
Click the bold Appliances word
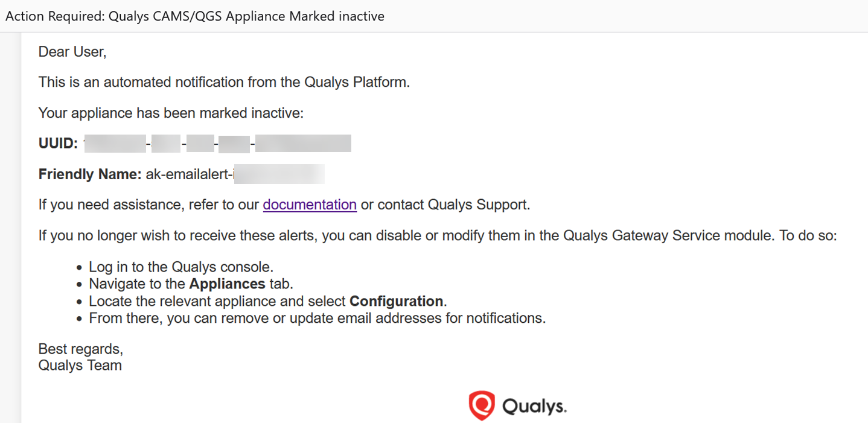click(x=227, y=284)
